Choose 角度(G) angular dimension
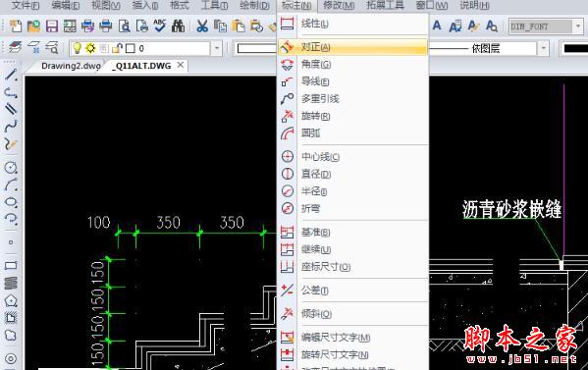Viewport: 588px width, 370px height. click(352, 65)
